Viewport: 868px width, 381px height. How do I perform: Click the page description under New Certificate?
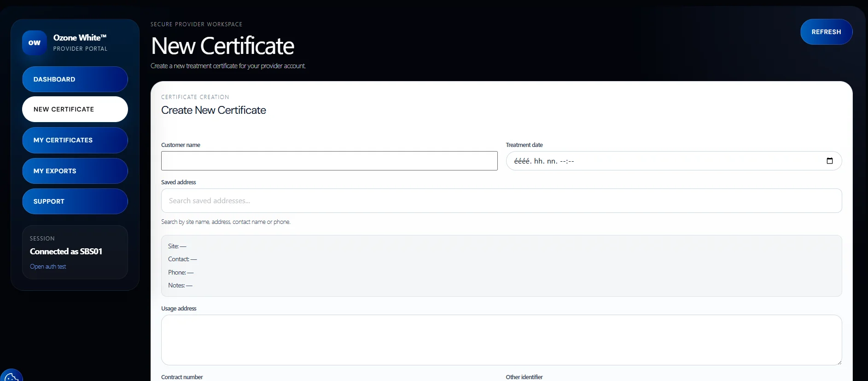click(228, 66)
